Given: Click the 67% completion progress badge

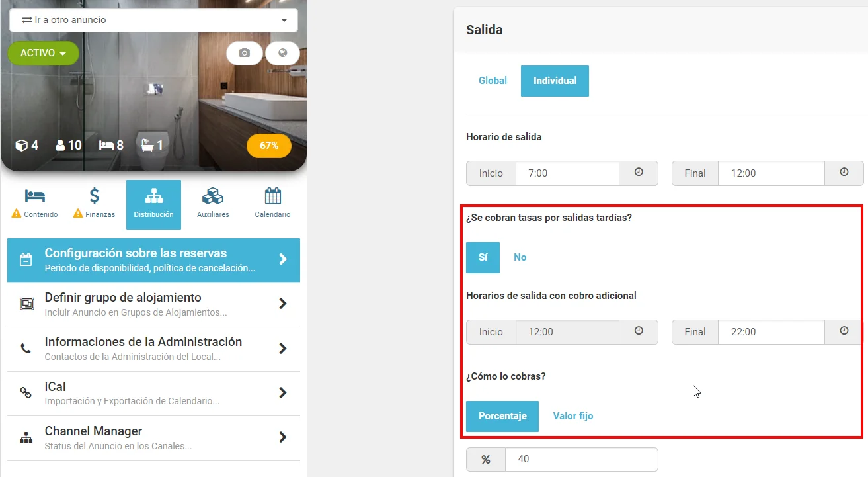Looking at the screenshot, I should 269,146.
